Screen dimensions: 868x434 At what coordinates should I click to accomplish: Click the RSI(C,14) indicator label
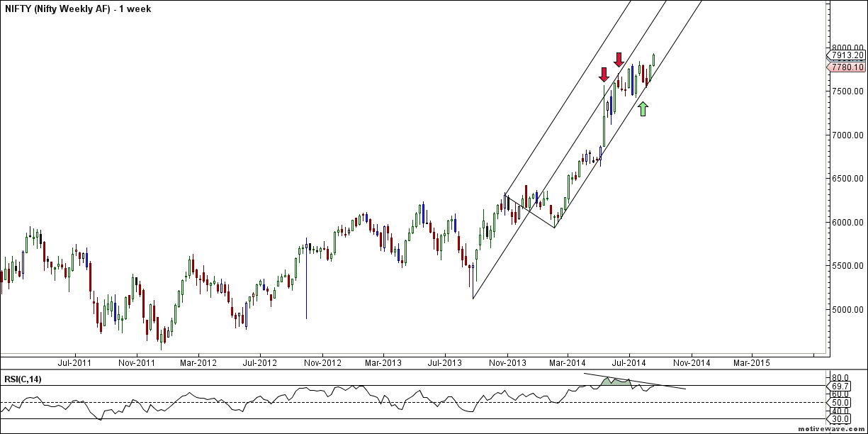22,379
